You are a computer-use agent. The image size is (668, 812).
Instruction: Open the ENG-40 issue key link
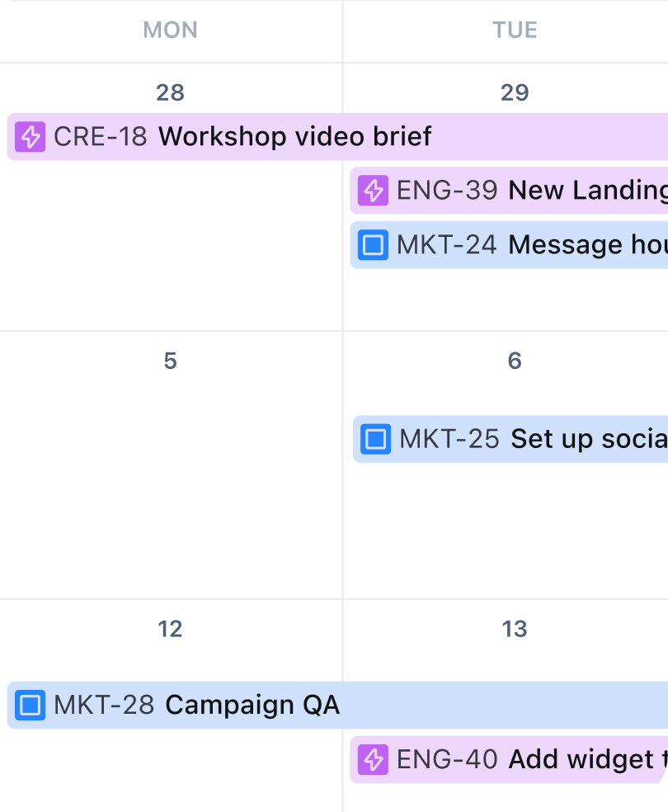447,759
